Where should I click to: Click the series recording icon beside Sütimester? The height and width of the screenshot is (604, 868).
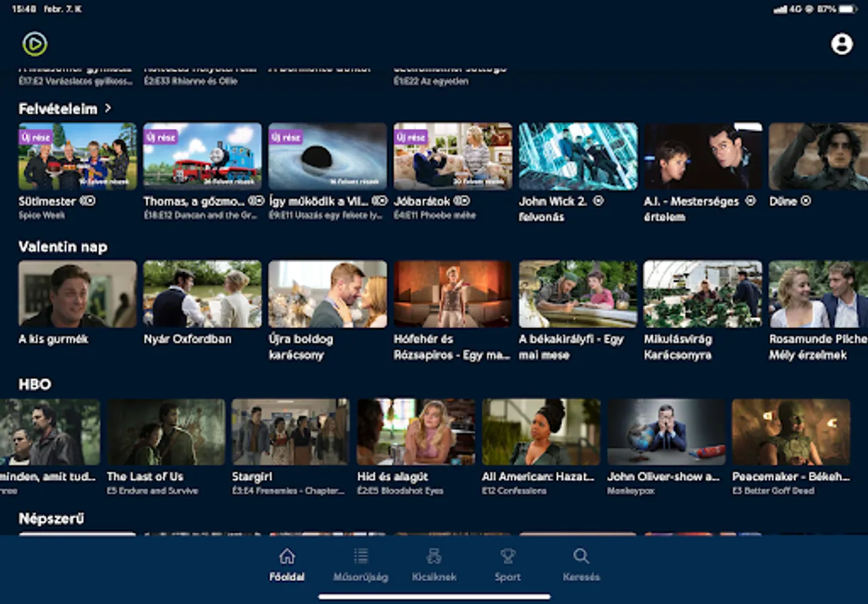coord(88,201)
